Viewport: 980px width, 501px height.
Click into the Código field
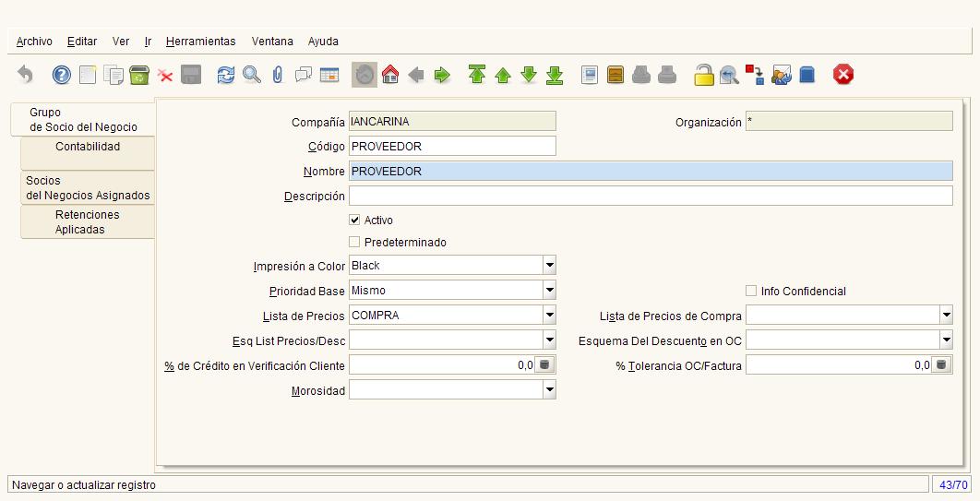point(452,146)
